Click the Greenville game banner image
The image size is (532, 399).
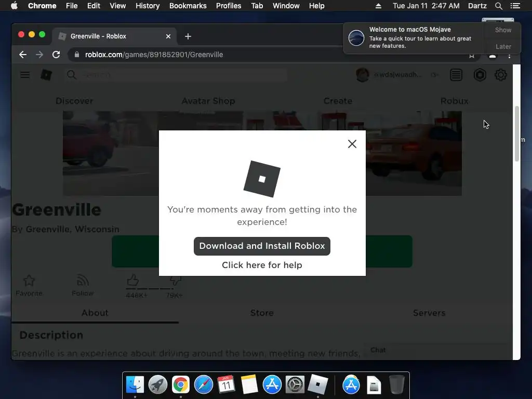262,153
